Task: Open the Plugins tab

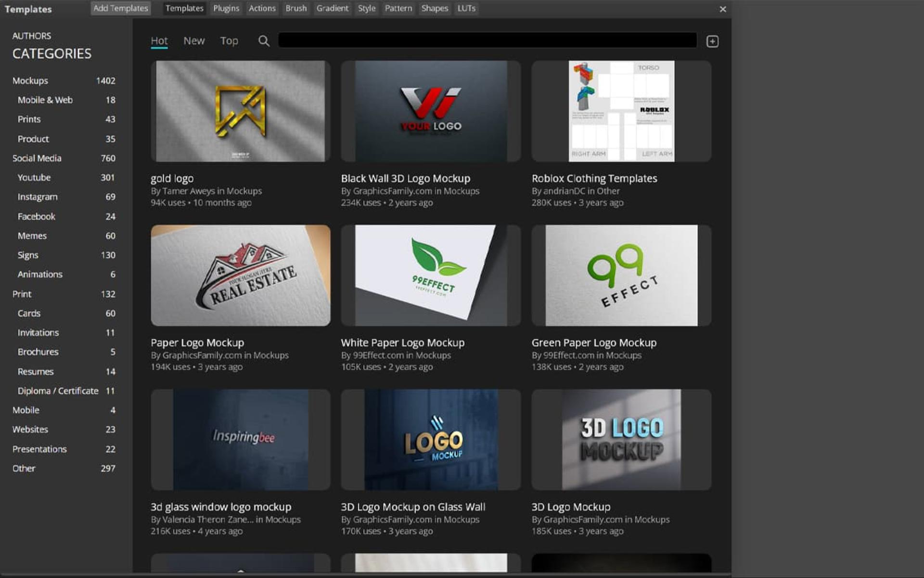Action: (x=226, y=8)
